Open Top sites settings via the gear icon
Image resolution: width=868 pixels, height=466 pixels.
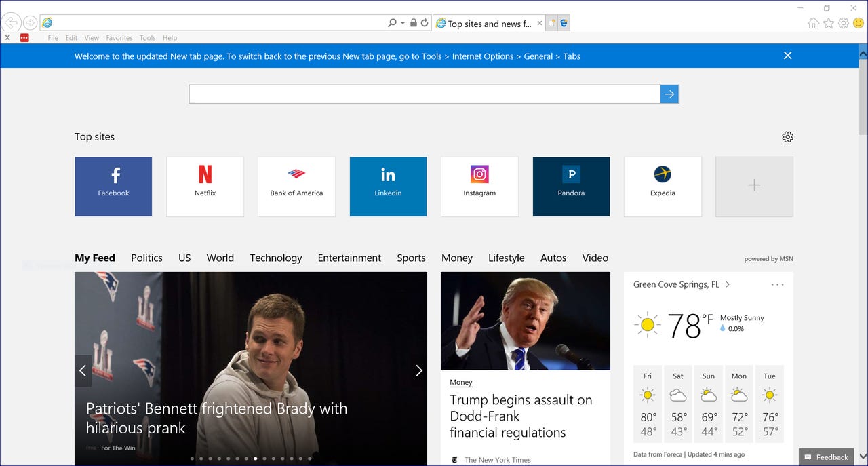coord(787,136)
